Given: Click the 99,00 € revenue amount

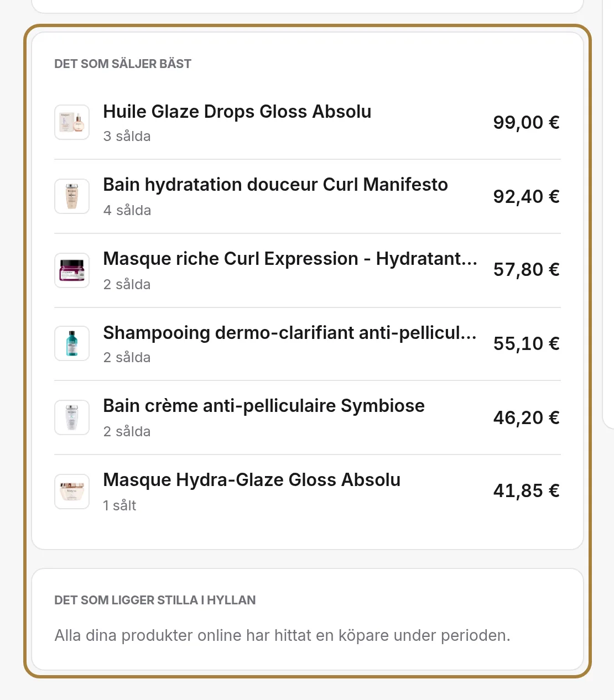Looking at the screenshot, I should (x=527, y=122).
